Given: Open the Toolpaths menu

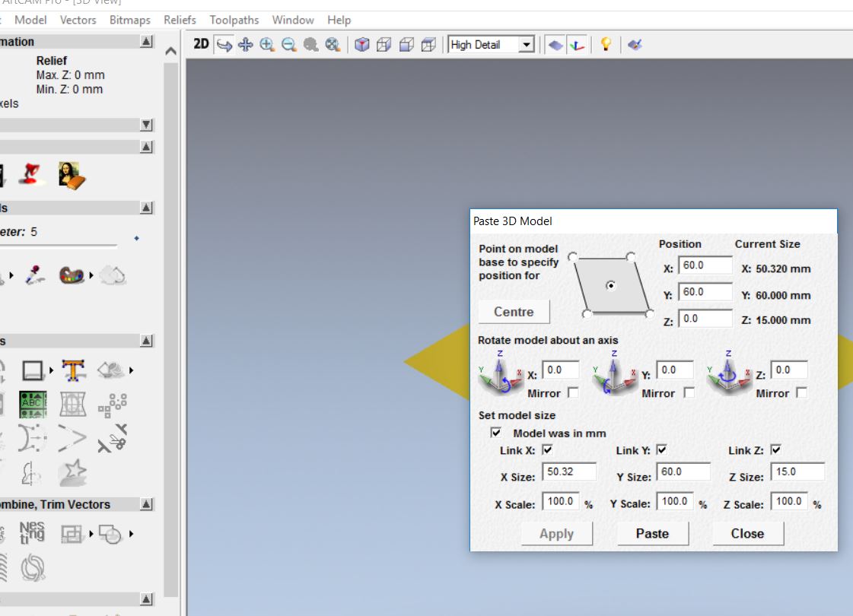Looking at the screenshot, I should (x=234, y=20).
